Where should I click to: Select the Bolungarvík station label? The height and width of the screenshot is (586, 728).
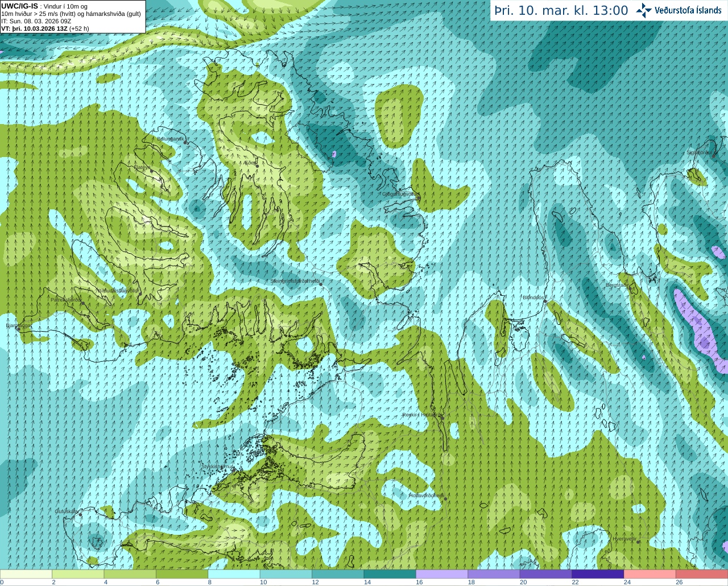(169, 138)
